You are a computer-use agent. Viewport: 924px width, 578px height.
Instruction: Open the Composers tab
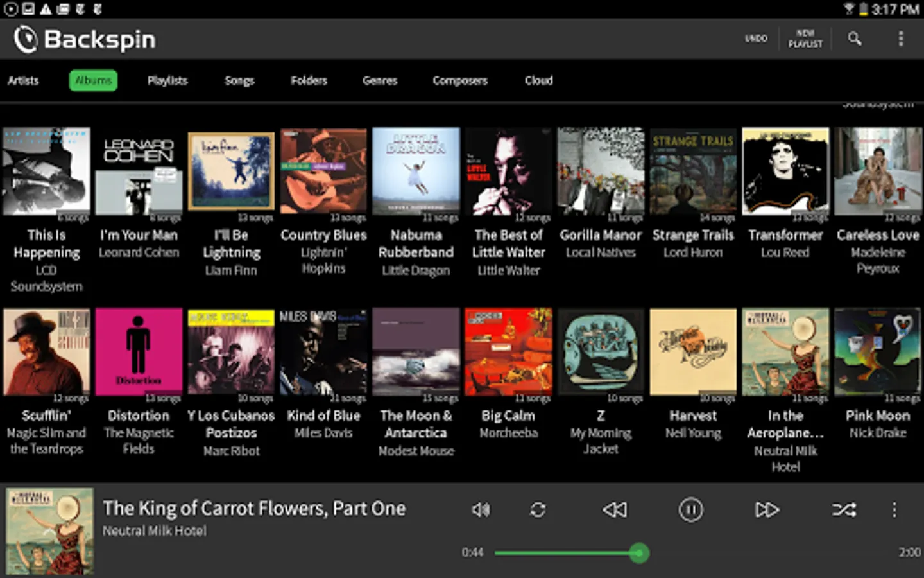[x=460, y=80]
